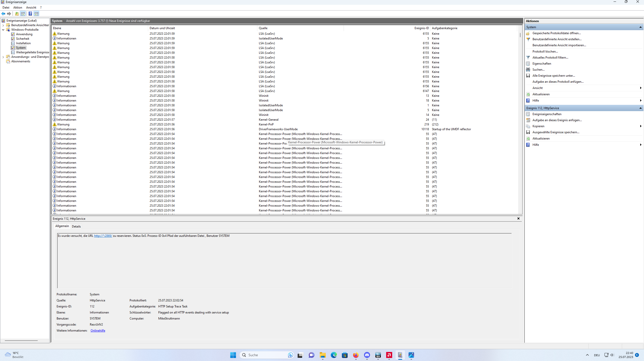
Task: Open the Aktion menu
Action: [18, 8]
